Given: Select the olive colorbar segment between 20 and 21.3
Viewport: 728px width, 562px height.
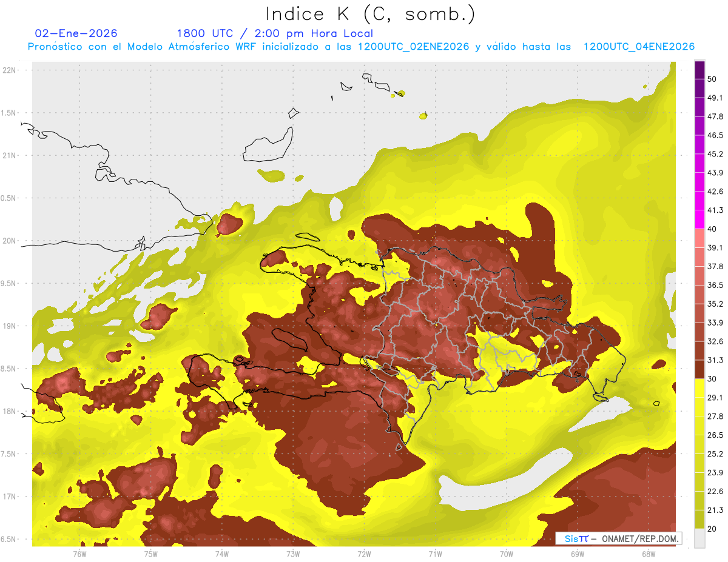Looking at the screenshot, I should coord(700,519).
